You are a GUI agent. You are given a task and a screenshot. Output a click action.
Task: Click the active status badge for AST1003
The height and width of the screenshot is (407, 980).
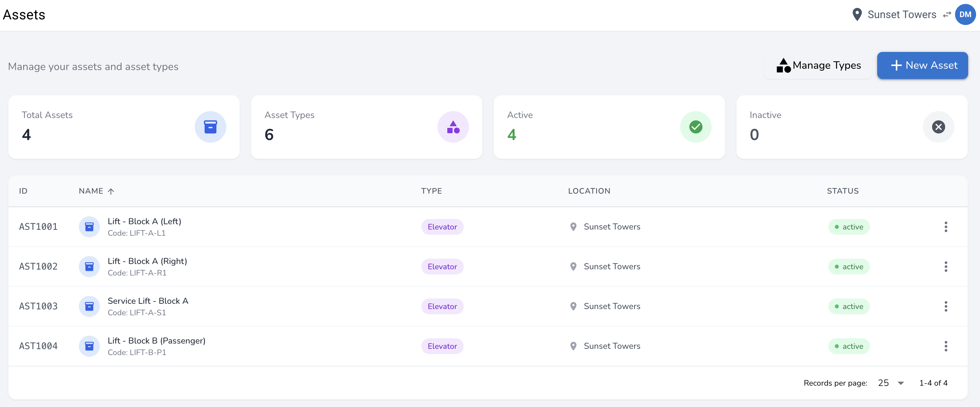click(849, 306)
